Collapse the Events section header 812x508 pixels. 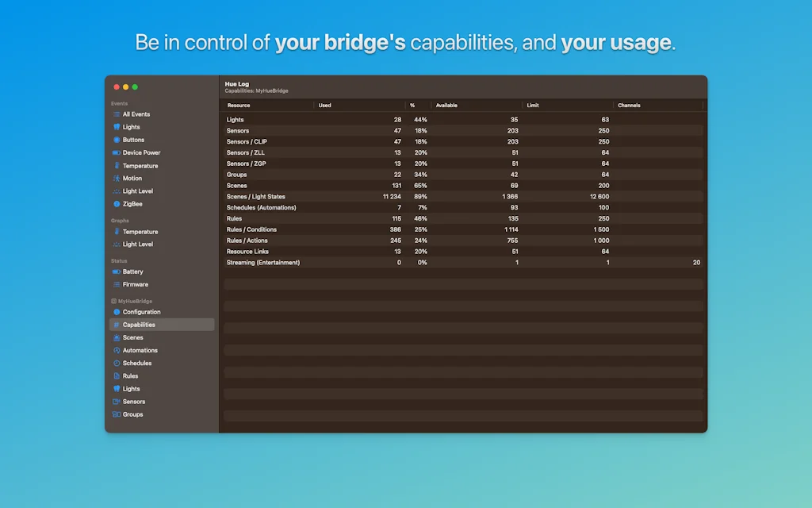(x=119, y=103)
